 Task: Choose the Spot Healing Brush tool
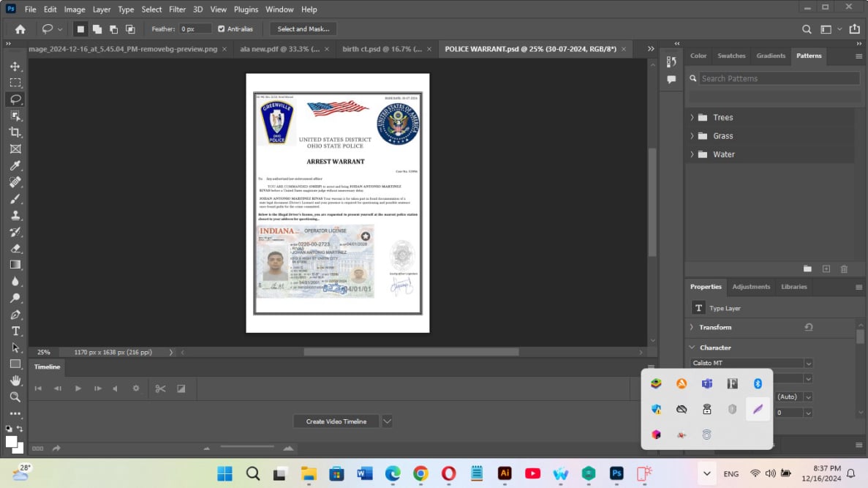15,182
